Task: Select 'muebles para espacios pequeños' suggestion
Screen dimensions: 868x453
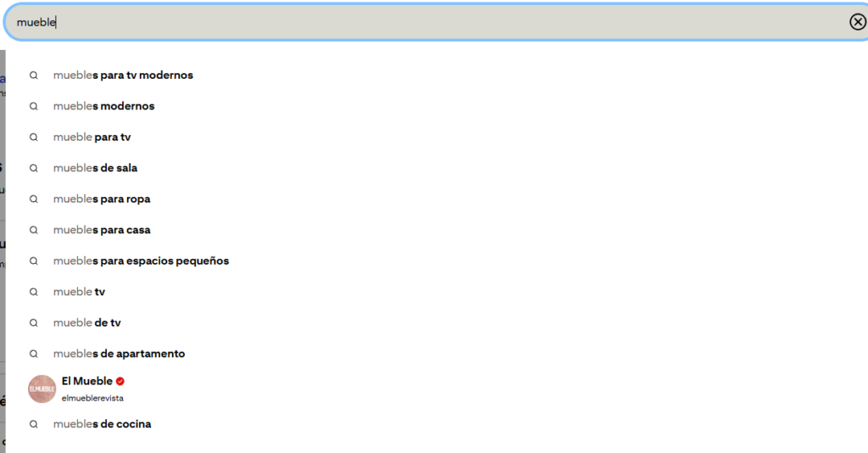Action: (x=142, y=261)
